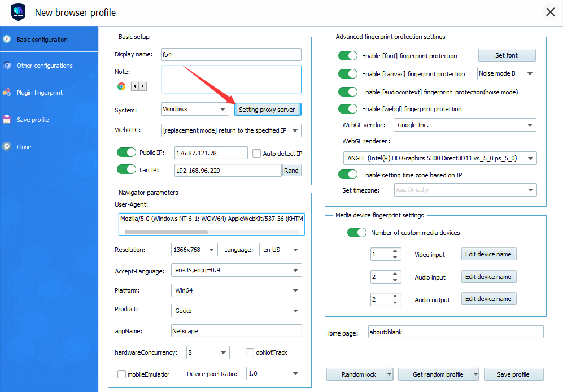Screen dimensions: 563x392
Task: Click the Display name field
Action: pos(231,55)
